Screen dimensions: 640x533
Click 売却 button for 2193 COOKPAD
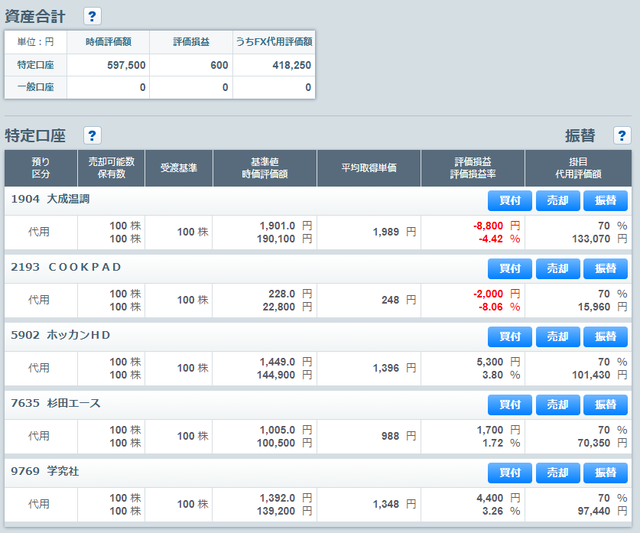pos(558,269)
